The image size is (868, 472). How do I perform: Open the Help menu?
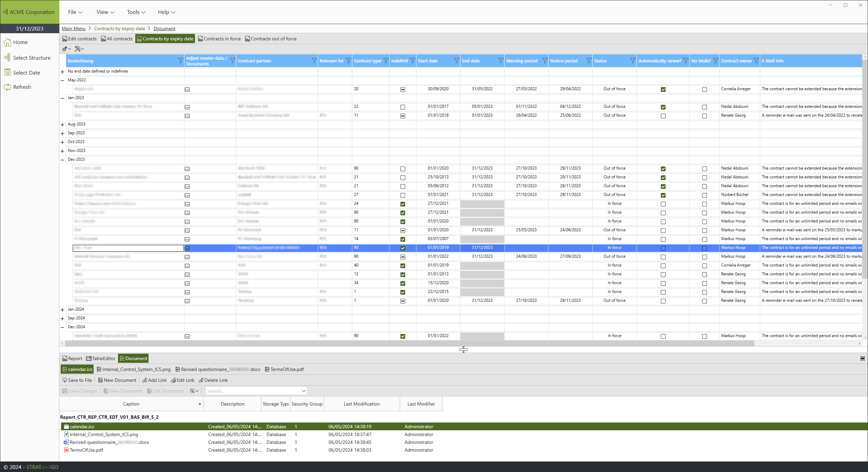[x=166, y=12]
